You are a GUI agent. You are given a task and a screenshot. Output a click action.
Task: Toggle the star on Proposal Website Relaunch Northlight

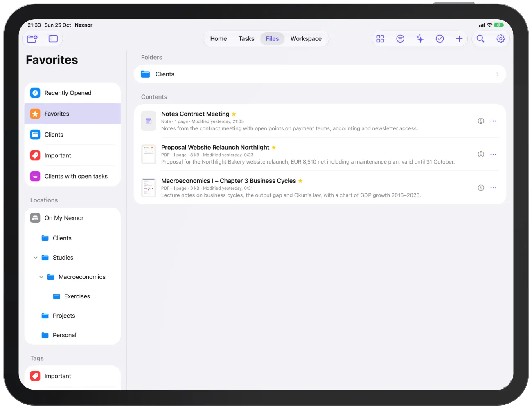click(274, 148)
